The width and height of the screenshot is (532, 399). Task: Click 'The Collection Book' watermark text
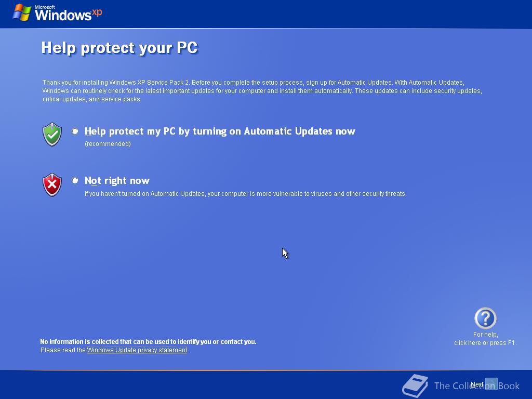(x=477, y=386)
